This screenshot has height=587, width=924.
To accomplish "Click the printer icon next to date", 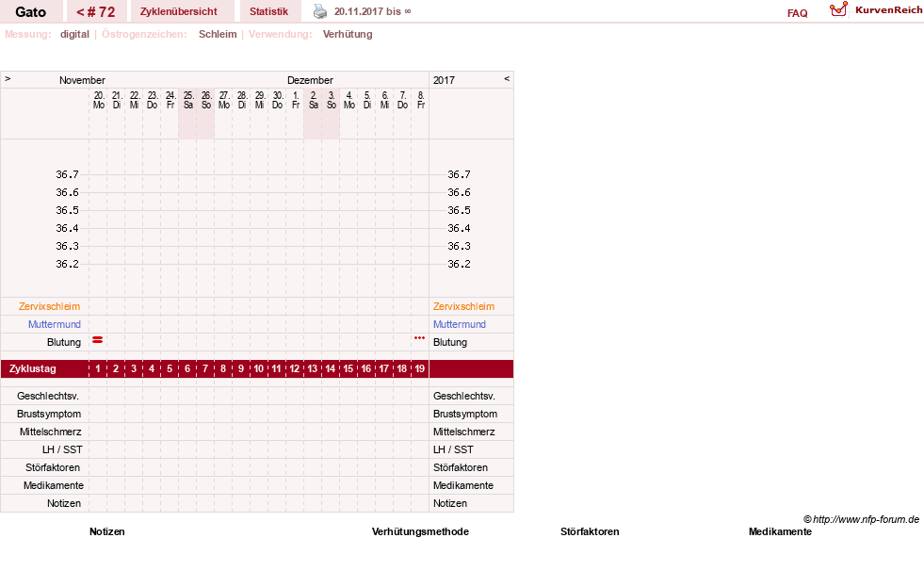I will point(320,12).
